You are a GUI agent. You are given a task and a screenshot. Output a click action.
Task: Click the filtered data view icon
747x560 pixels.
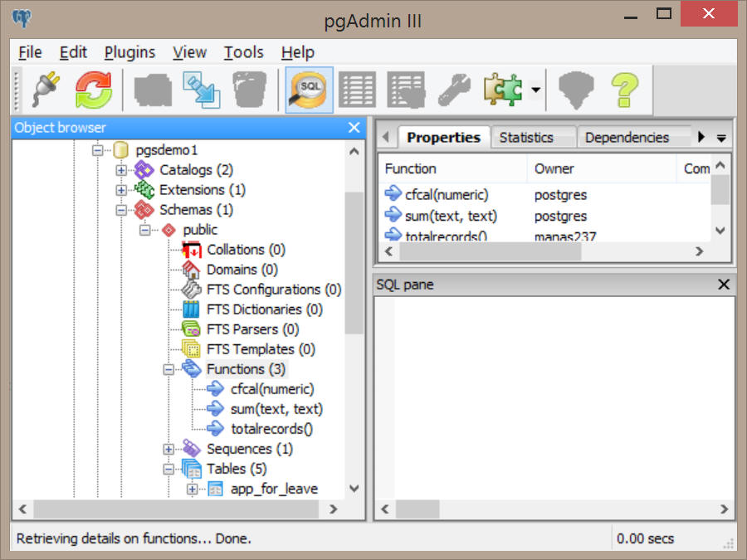[x=406, y=90]
